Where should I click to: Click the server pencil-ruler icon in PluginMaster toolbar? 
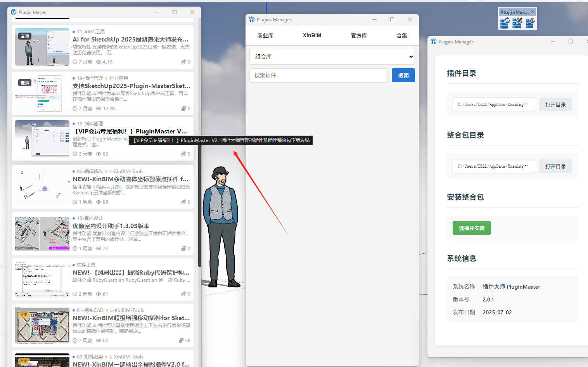point(517,23)
